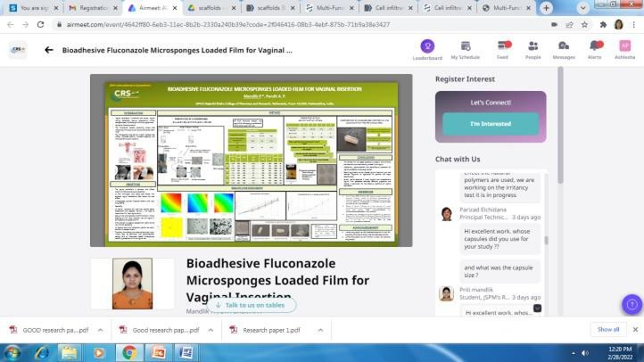Click the camera icon in address bar
Viewport: 644px width, 362px height.
pos(554,25)
